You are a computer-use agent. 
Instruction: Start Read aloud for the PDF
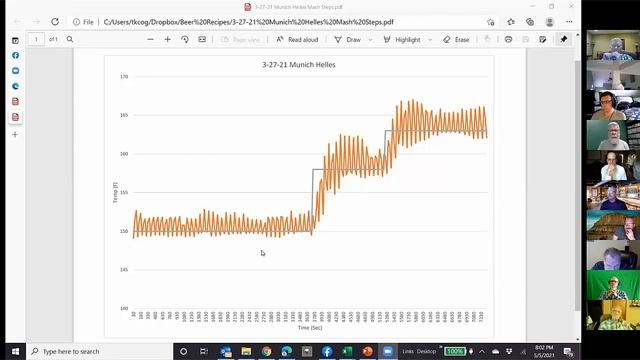coord(297,40)
